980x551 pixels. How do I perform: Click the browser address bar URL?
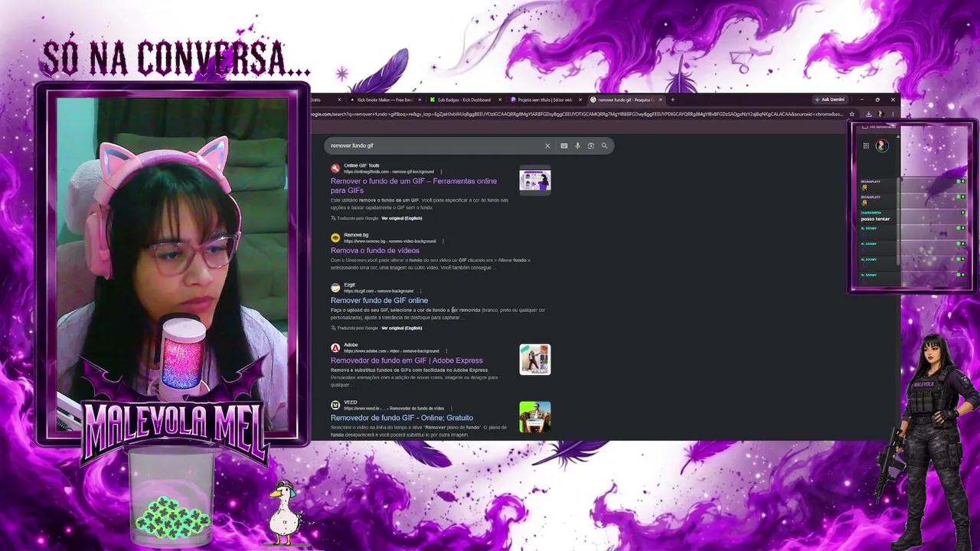(x=576, y=114)
